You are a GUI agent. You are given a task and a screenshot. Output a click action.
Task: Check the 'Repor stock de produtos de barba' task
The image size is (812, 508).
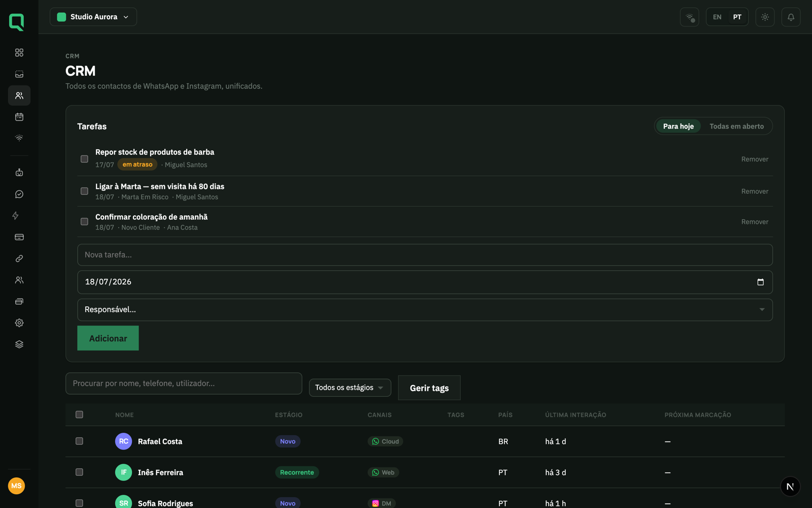[x=84, y=159]
